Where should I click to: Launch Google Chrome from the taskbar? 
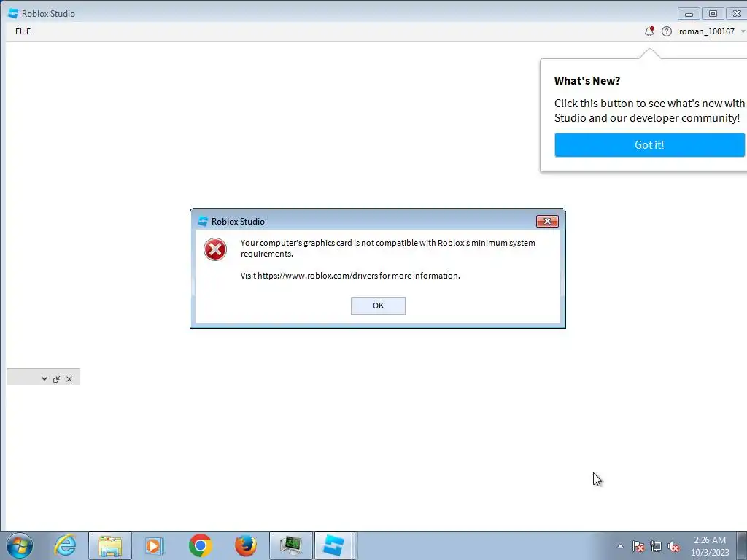[200, 545]
